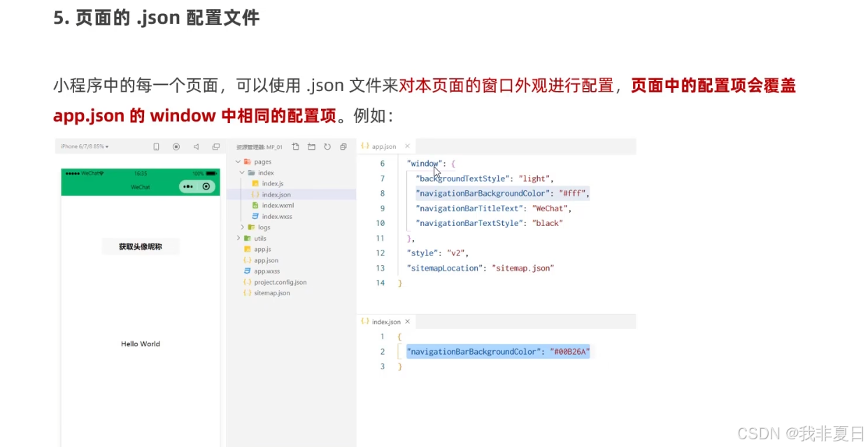Click the index.json braces file icon
This screenshot has height=447, width=868.
point(255,194)
